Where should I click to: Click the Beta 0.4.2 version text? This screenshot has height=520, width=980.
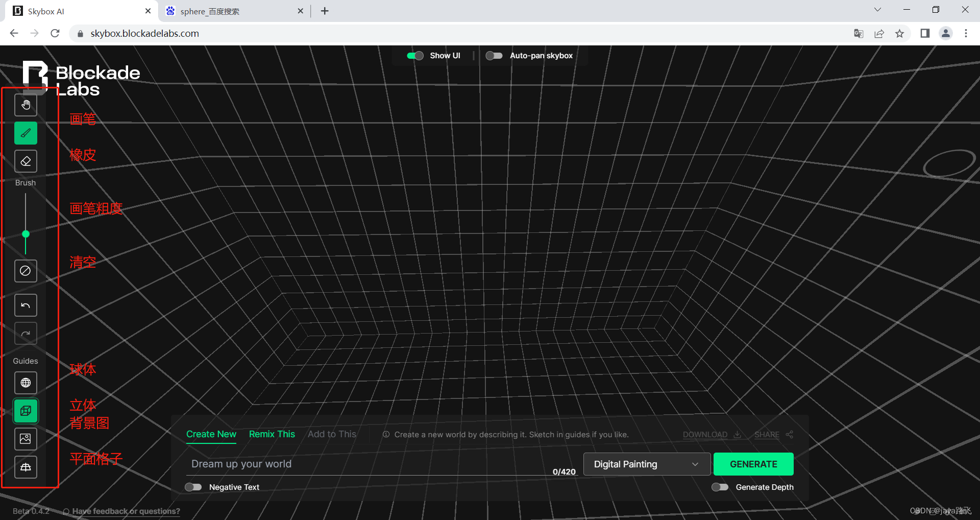(x=31, y=511)
